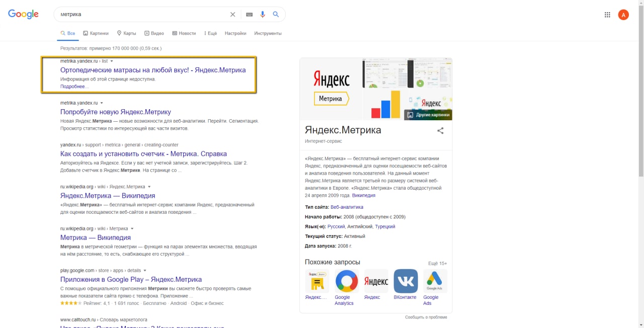Click Ещё 15+ link
Screen dimensions: 644x328
[438, 263]
